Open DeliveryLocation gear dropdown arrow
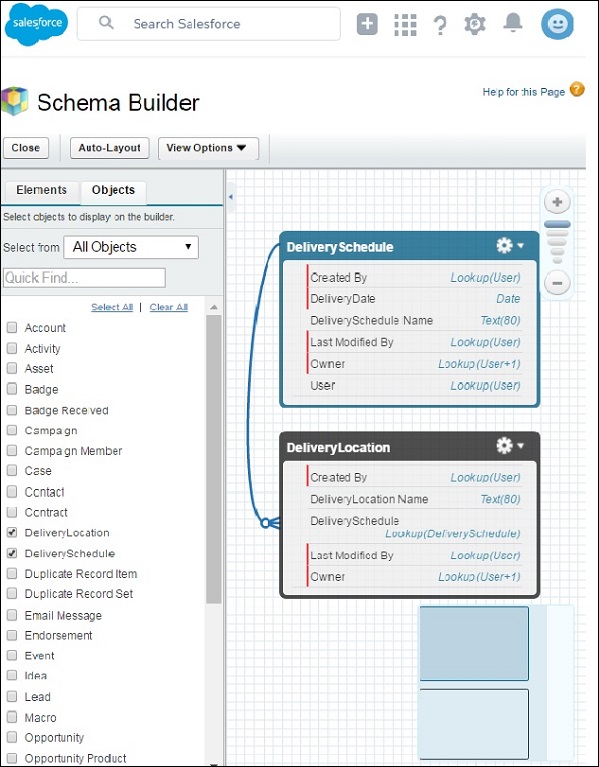 [520, 445]
